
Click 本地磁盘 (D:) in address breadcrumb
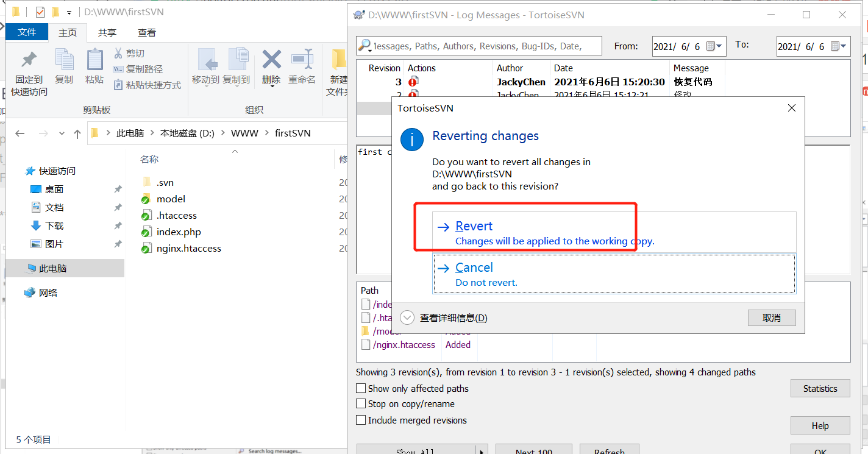click(x=187, y=133)
